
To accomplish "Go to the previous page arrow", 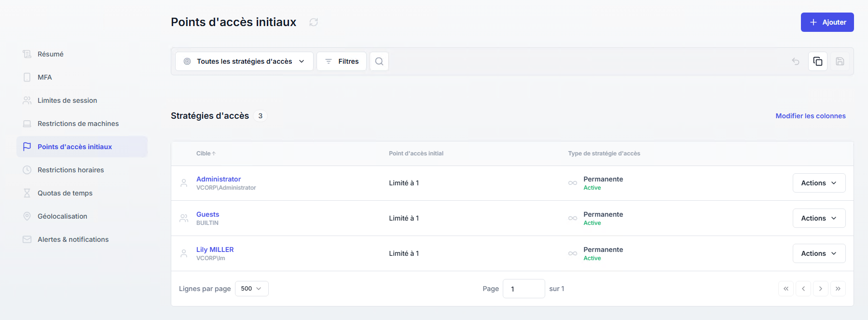I will (x=803, y=289).
